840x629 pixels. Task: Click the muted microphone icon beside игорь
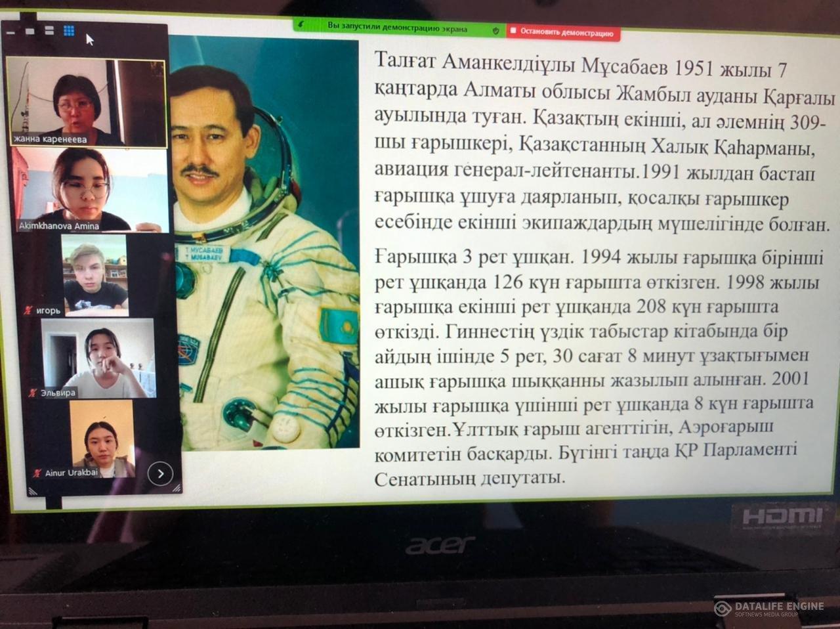(x=28, y=311)
